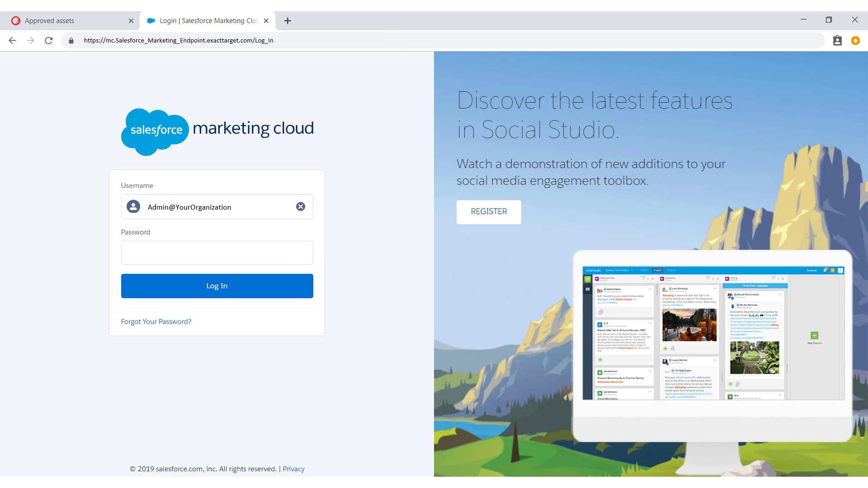Close the Approved assets tab
Viewport: 868px width, 488px height.
coord(131,21)
